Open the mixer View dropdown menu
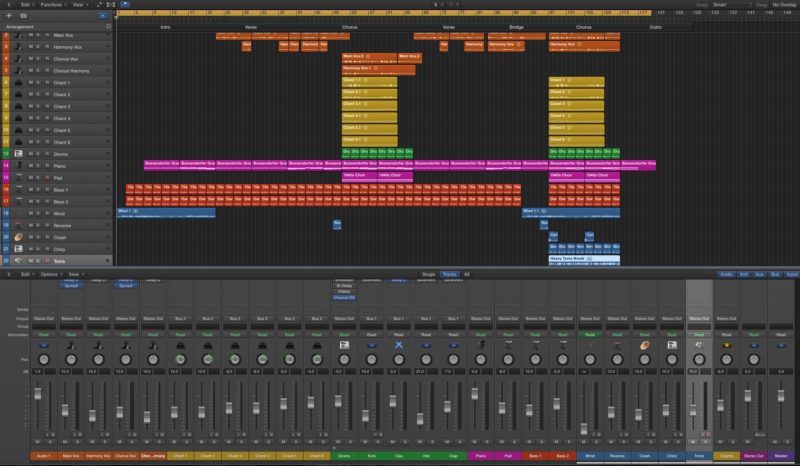This screenshot has height=466, width=800. point(76,275)
